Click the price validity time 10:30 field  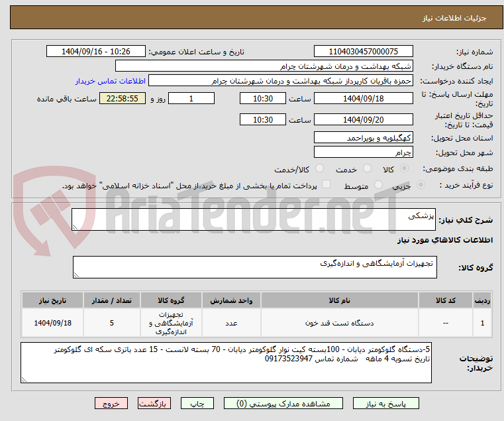pyautogui.click(x=263, y=120)
